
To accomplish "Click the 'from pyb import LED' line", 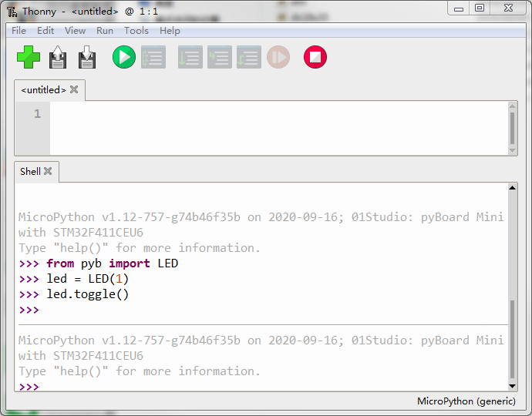I will pyautogui.click(x=113, y=263).
